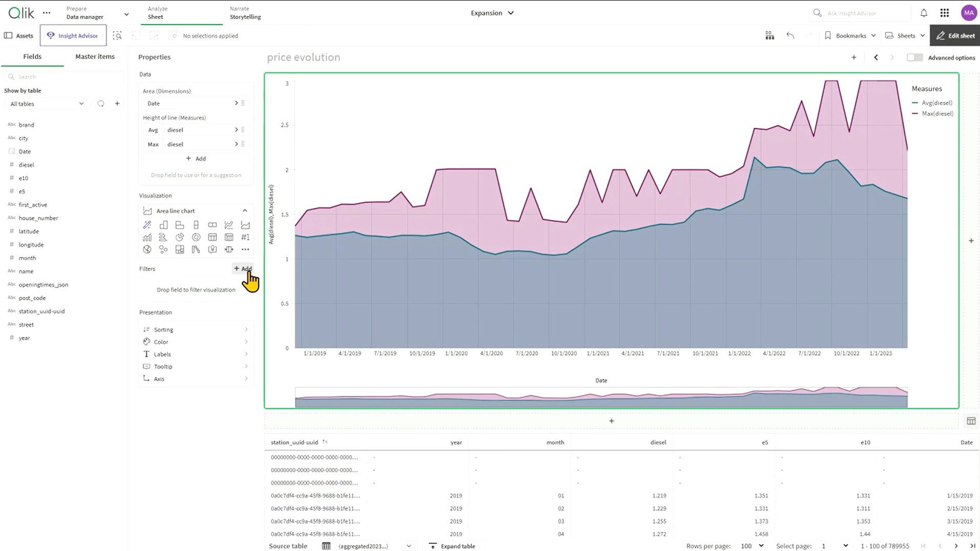Choose the waterfall chart visualization icon
The image size is (980, 551).
196,249
